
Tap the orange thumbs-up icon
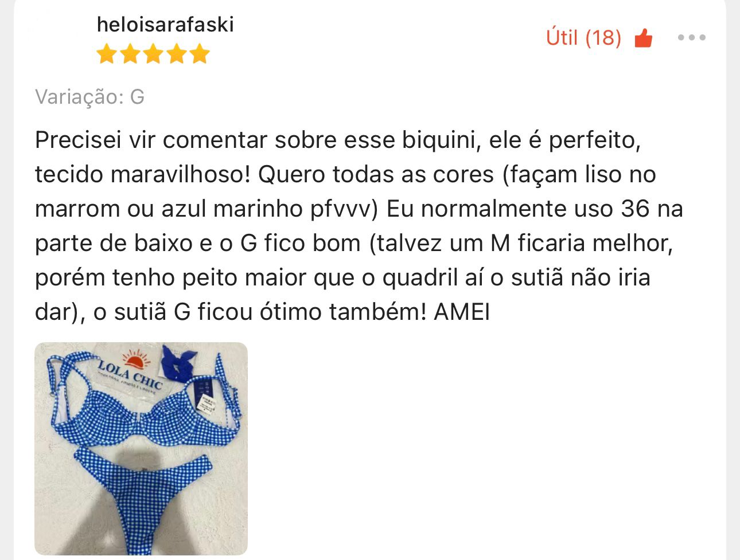[x=644, y=38]
